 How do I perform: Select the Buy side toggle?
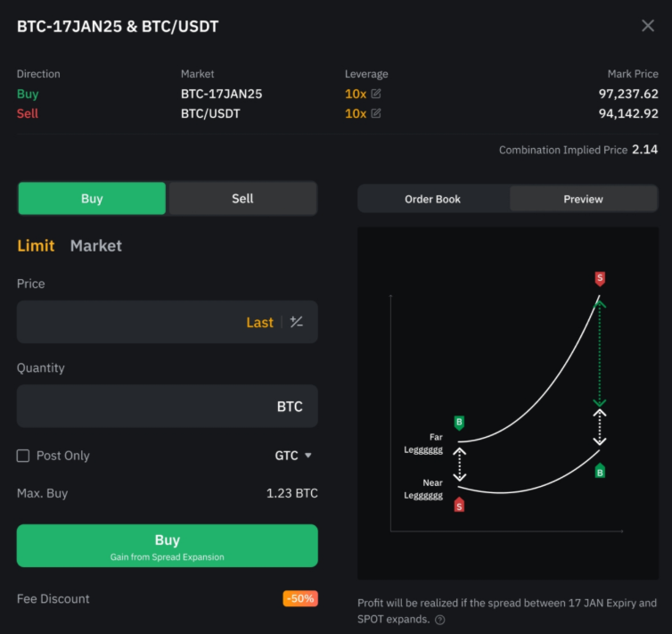pos(92,199)
